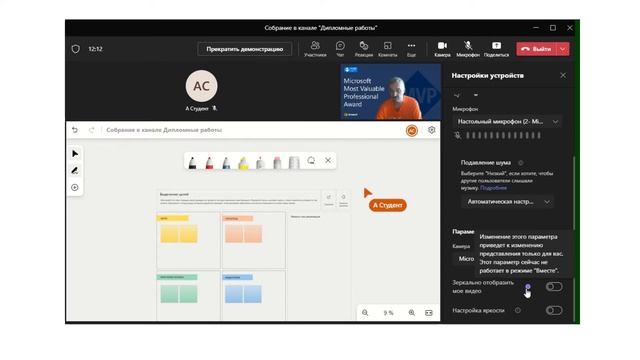The height and width of the screenshot is (360, 640).
Task: Click the info icon next to Подавление шума
Action: 520,162
